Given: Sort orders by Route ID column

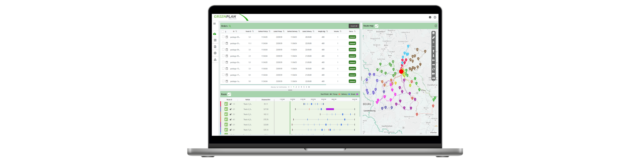Looking at the screenshot, I should (253, 31).
